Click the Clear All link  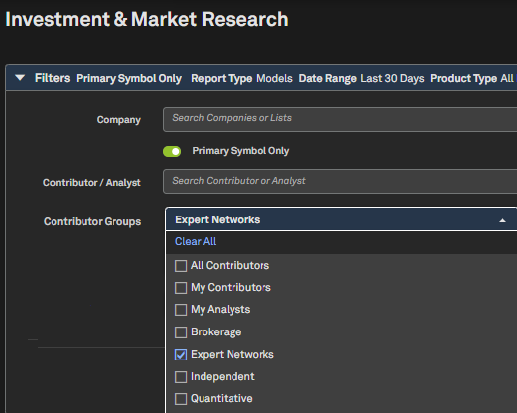(x=195, y=241)
